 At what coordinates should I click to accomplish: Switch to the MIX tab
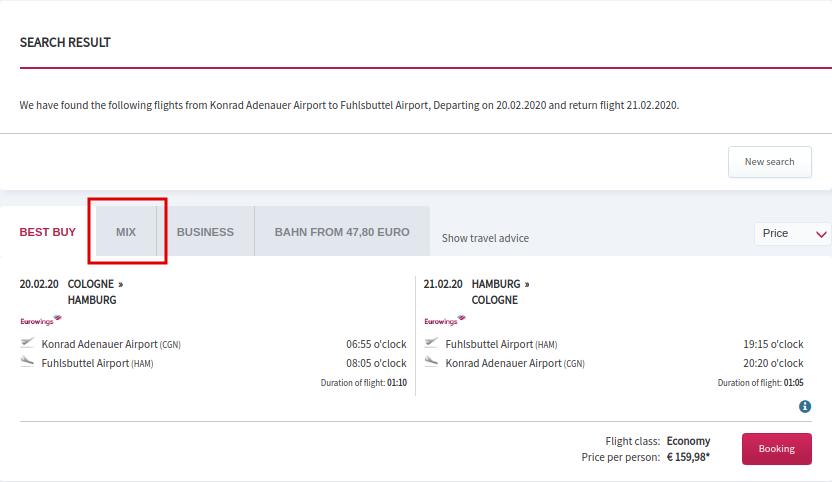[x=126, y=232]
